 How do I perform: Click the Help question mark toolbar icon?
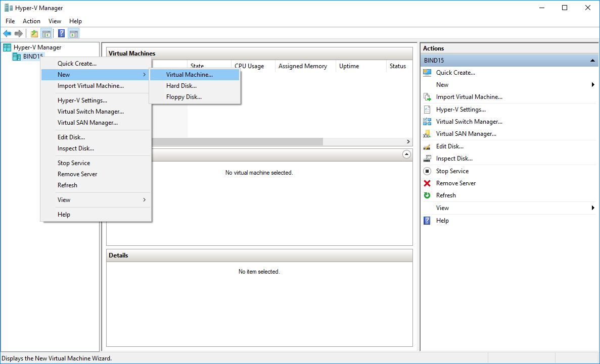click(61, 33)
